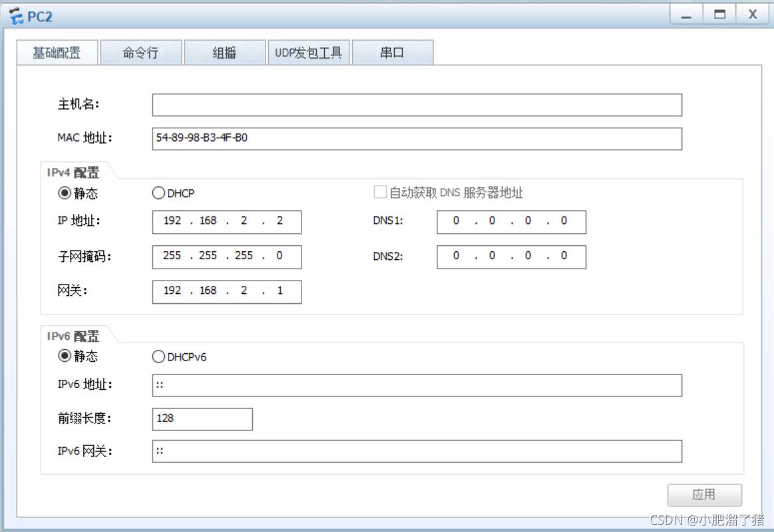Click the DNS1 label

click(x=388, y=221)
